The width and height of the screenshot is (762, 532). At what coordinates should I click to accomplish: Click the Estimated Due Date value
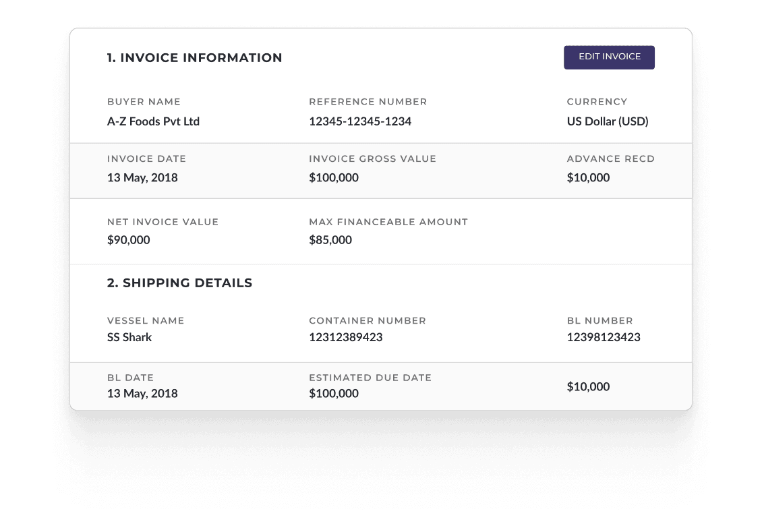(x=333, y=393)
